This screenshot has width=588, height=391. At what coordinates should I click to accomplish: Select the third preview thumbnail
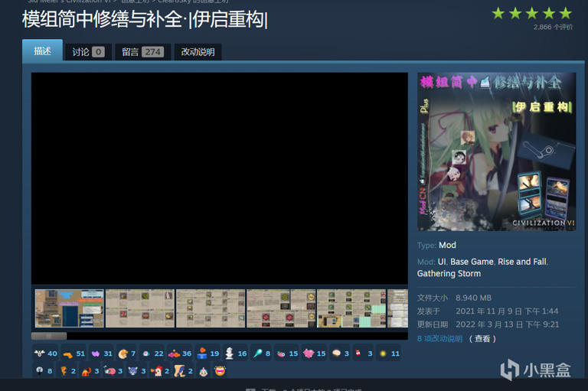click(x=211, y=308)
